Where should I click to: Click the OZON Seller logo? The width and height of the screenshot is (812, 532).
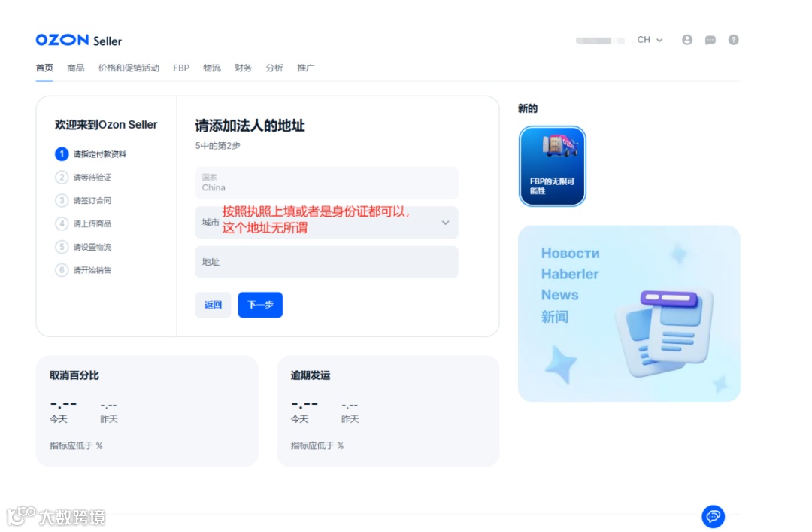tap(79, 41)
